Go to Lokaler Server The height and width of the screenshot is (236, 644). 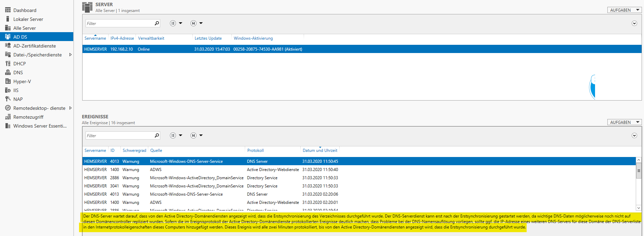(x=28, y=19)
